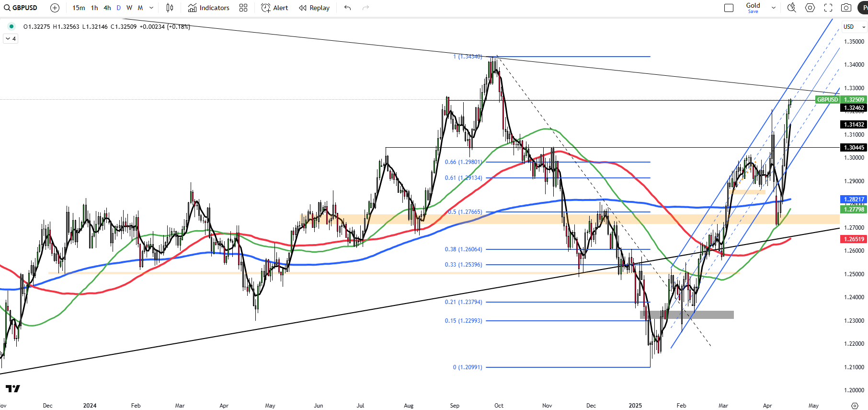Select the daily D timeframe
The image size is (868, 410).
119,8
